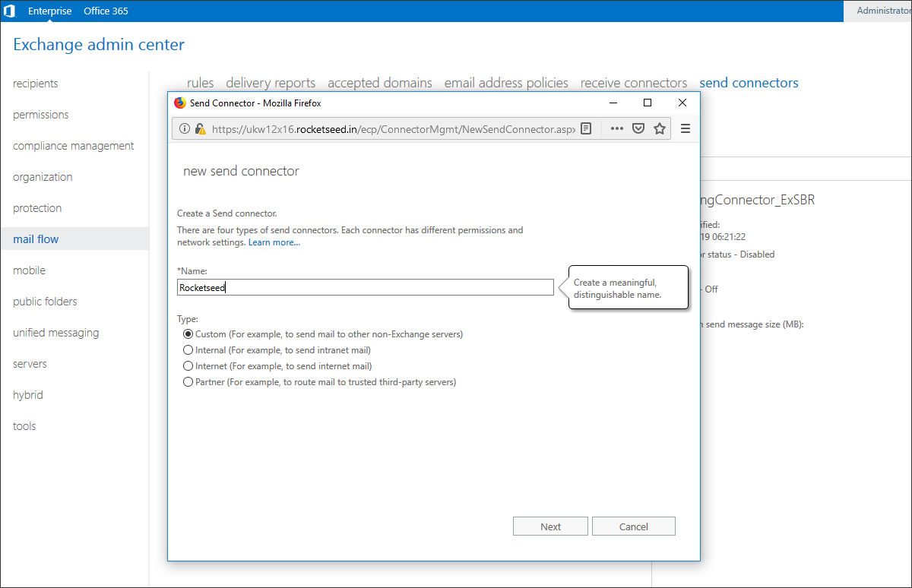Image resolution: width=912 pixels, height=588 pixels.
Task: Open site information icon in address bar
Action: coord(185,129)
